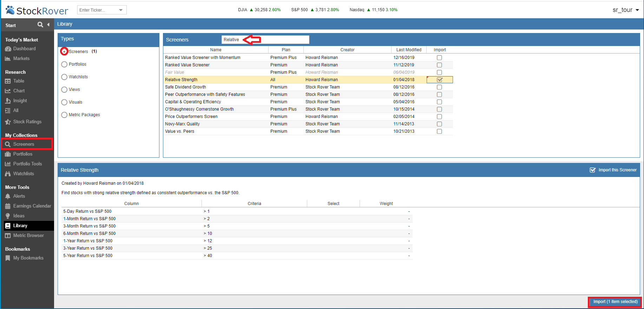The height and width of the screenshot is (309, 644).
Task: Open the My Bookmarks icon
Action: click(x=8, y=258)
